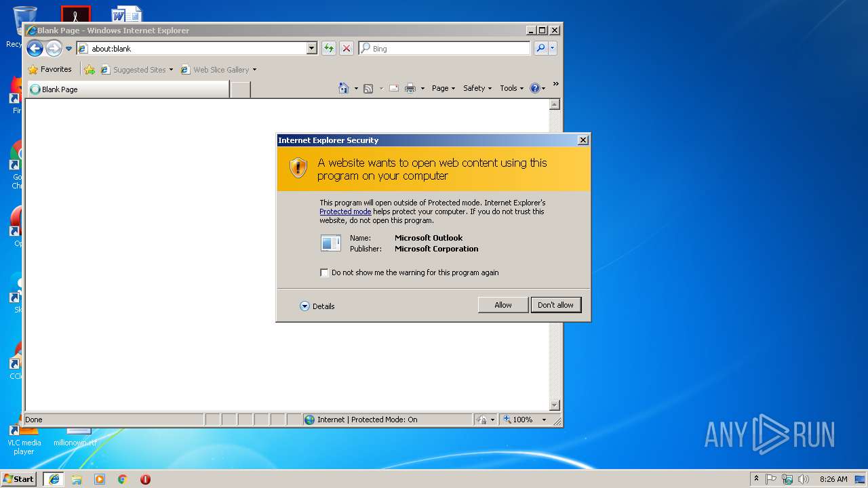Viewport: 868px width, 488px height.
Task: Open Windows Explorer folder taskbar icon
Action: pyautogui.click(x=77, y=479)
